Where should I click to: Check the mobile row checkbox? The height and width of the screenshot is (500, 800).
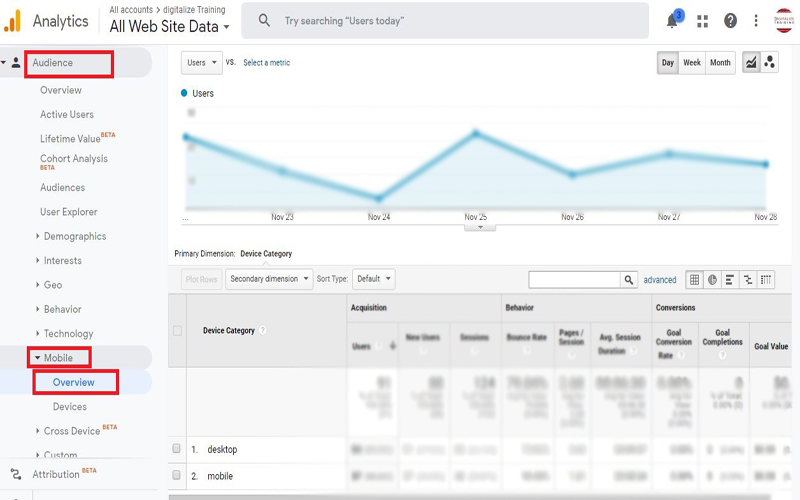click(x=177, y=476)
